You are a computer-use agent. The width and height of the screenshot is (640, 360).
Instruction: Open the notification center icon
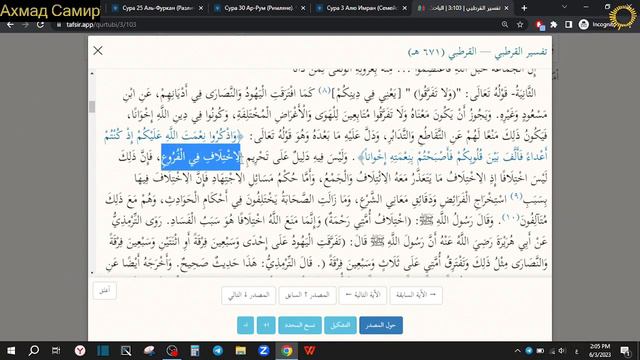pyautogui.click(x=625, y=351)
